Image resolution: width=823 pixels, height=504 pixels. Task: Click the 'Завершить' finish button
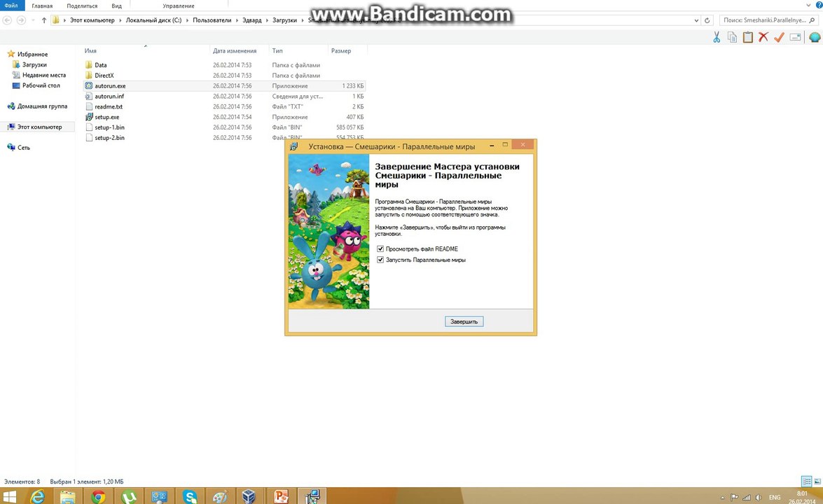click(x=464, y=321)
